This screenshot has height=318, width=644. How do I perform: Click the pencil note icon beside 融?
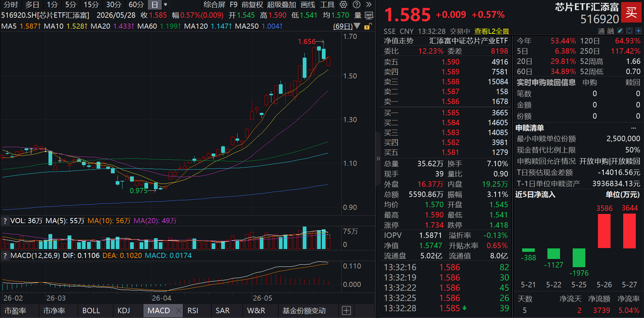[x=620, y=31]
